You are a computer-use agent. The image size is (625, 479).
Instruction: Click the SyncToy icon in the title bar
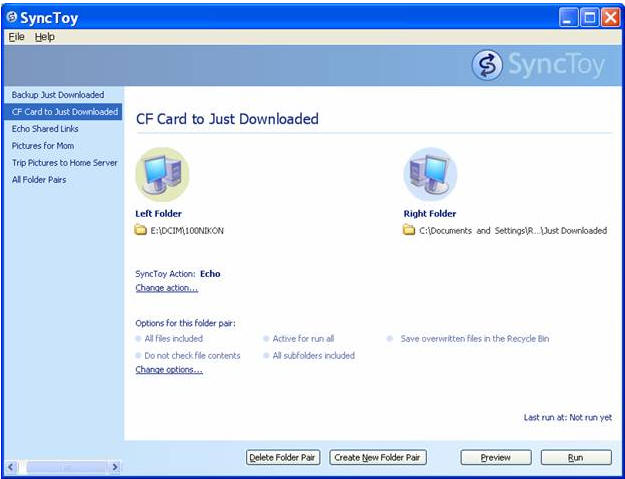pyautogui.click(x=12, y=17)
